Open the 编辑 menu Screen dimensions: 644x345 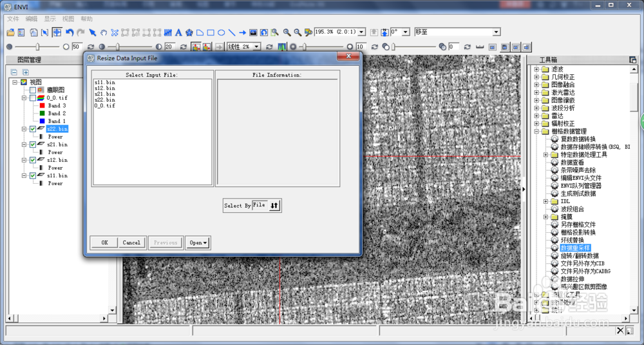pyautogui.click(x=31, y=19)
